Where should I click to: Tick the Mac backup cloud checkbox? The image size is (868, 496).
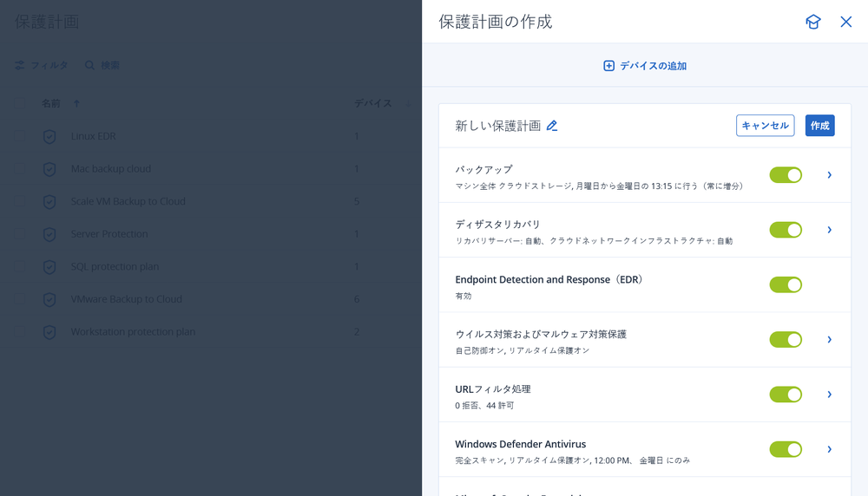[x=19, y=168]
